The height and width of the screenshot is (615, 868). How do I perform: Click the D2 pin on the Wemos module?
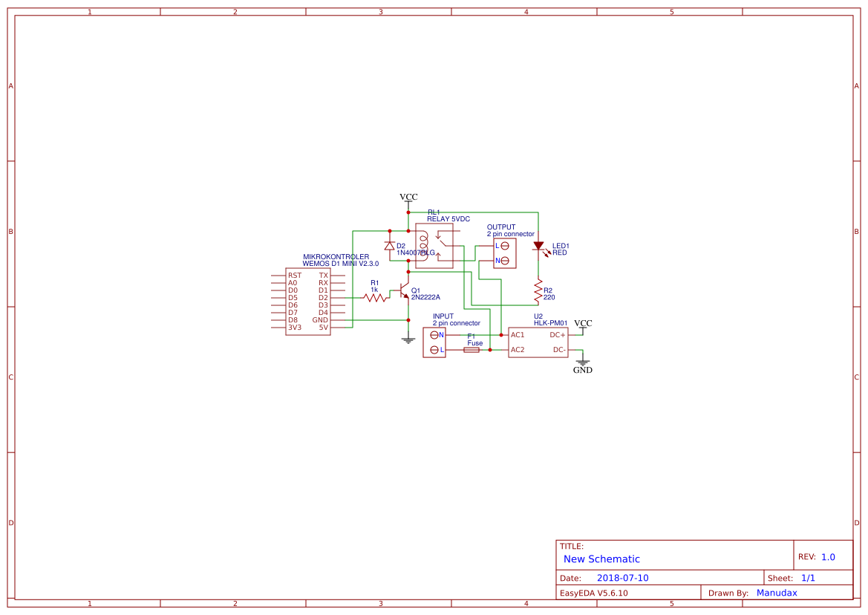323,298
